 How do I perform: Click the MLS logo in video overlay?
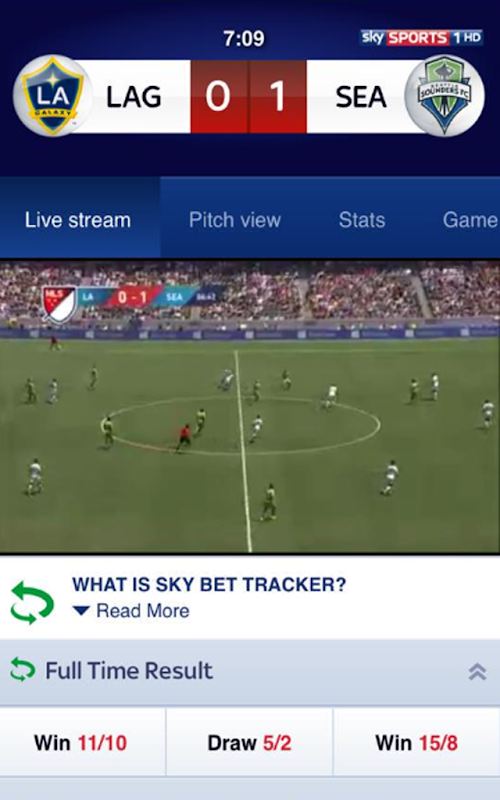click(x=60, y=303)
